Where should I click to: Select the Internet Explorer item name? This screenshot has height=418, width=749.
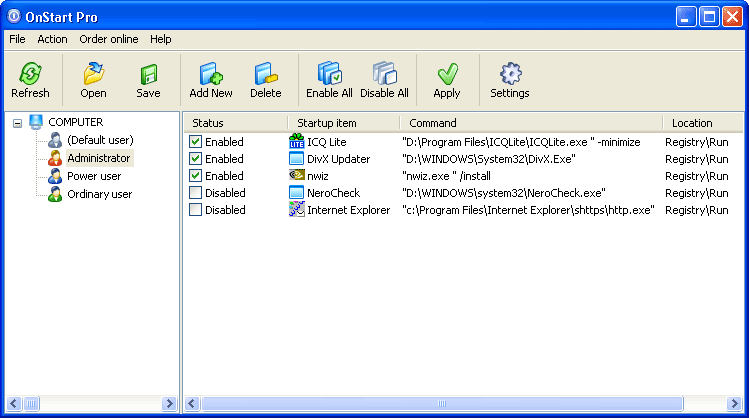[x=349, y=210]
